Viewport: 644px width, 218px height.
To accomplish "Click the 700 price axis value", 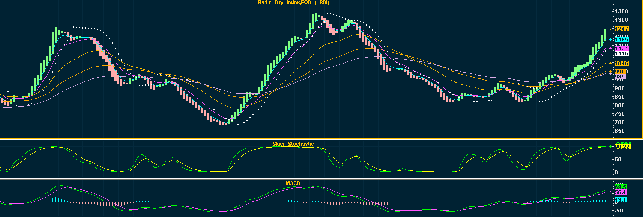I will tap(620, 122).
